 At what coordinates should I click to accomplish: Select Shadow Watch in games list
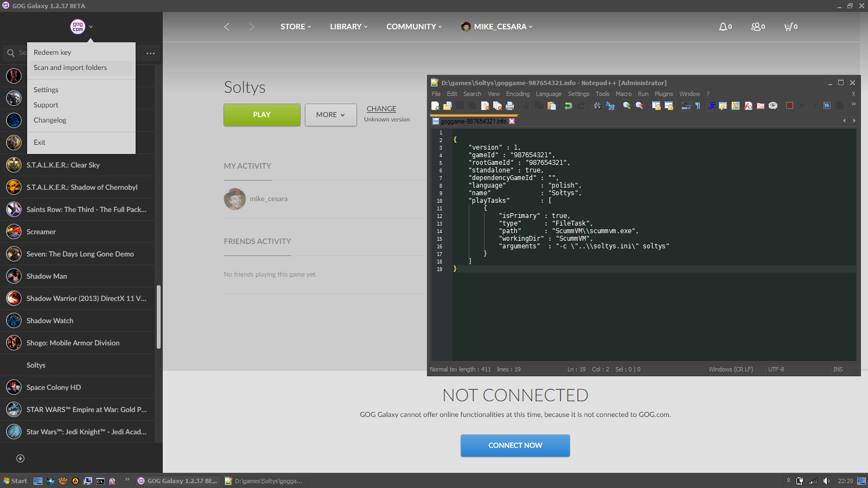pyautogui.click(x=77, y=321)
